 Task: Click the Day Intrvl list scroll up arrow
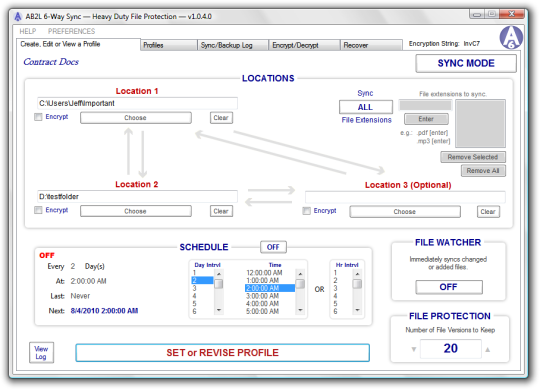(219, 274)
